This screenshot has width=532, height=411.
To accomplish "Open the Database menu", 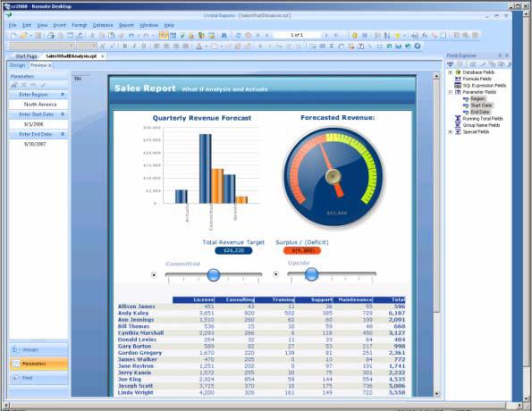I will [103, 25].
